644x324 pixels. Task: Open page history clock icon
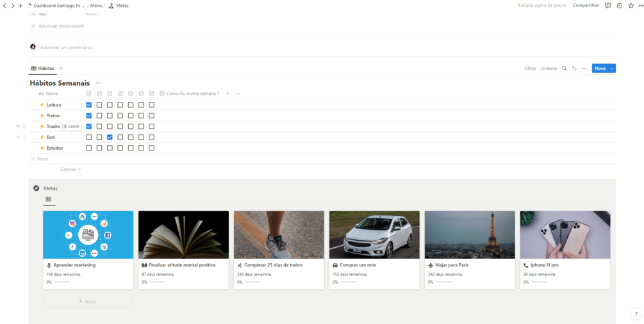click(620, 5)
